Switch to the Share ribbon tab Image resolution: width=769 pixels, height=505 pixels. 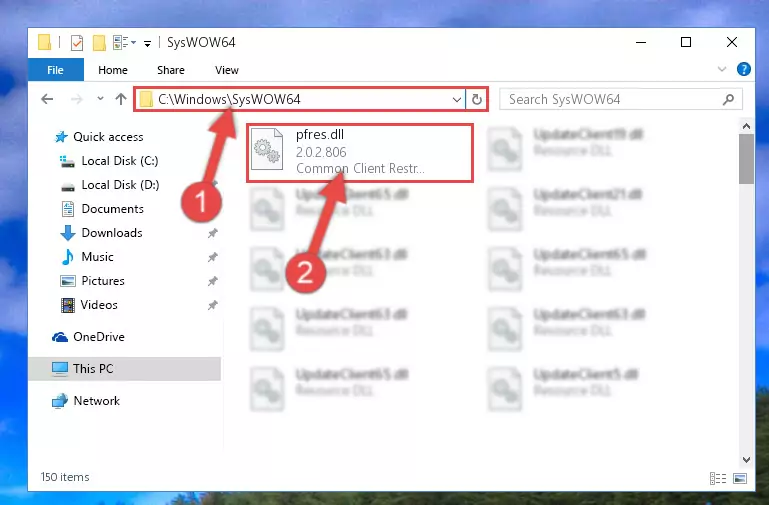pos(171,70)
